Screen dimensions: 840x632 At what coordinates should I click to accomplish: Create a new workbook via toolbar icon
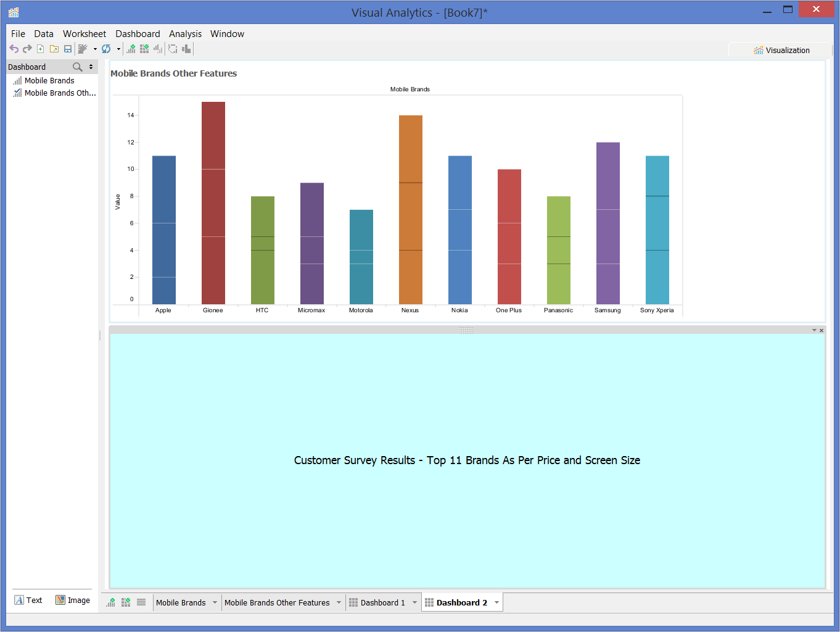tap(41, 49)
